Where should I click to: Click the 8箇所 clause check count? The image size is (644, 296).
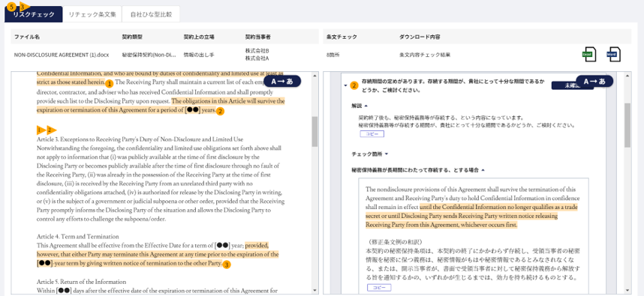[333, 55]
